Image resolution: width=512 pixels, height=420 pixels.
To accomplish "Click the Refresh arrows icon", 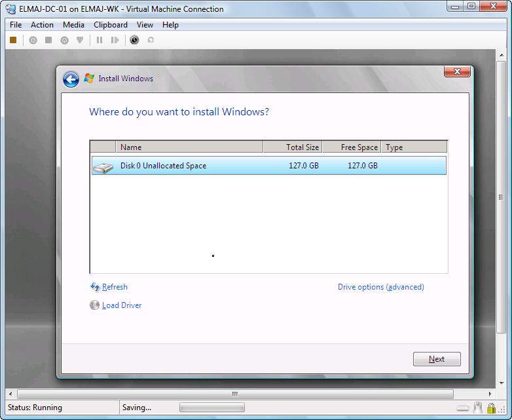I will point(95,287).
